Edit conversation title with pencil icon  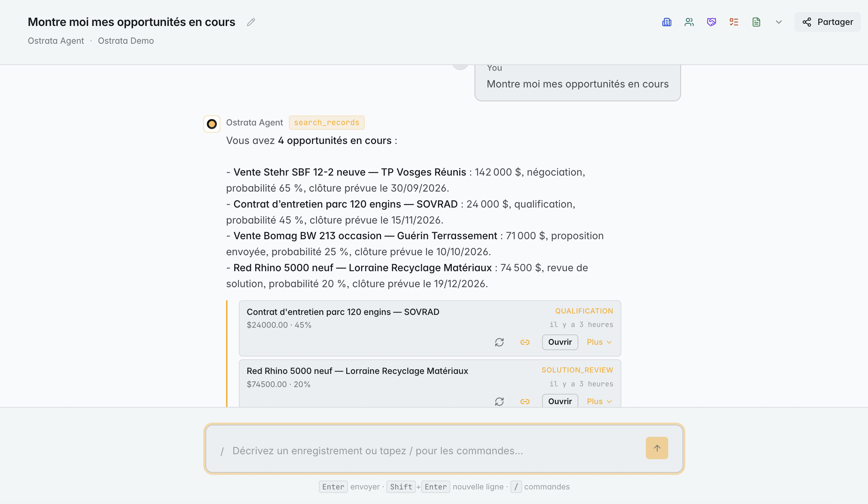click(251, 22)
